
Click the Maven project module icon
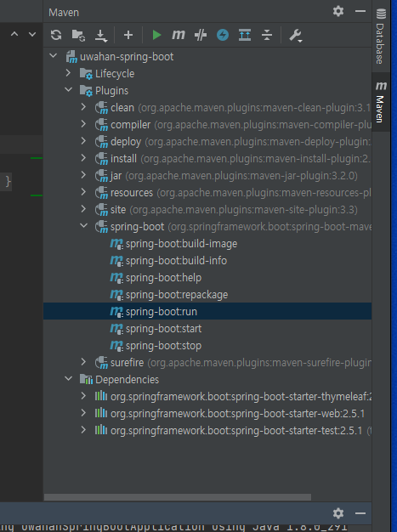click(x=71, y=57)
